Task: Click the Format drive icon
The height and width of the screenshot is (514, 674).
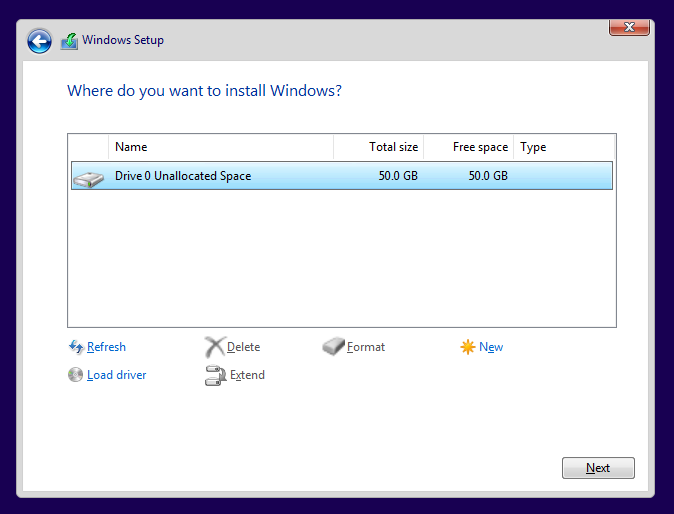Action: (x=334, y=346)
